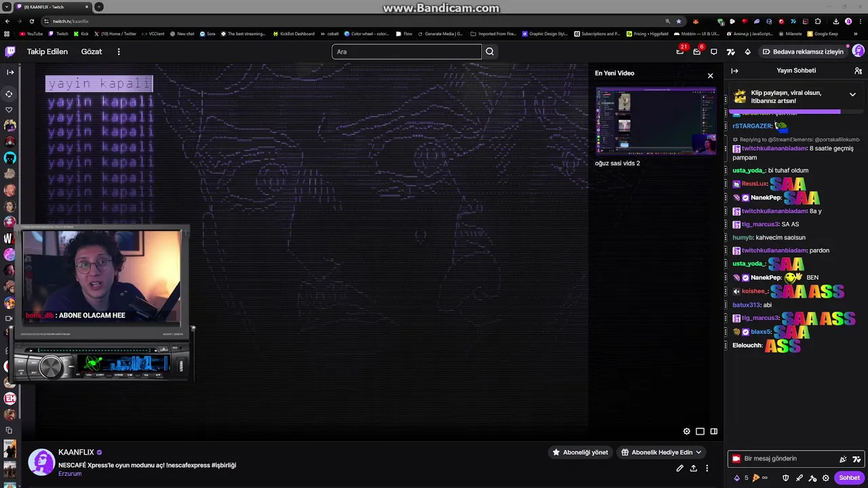Collapse the chat panel arrow

[734, 70]
